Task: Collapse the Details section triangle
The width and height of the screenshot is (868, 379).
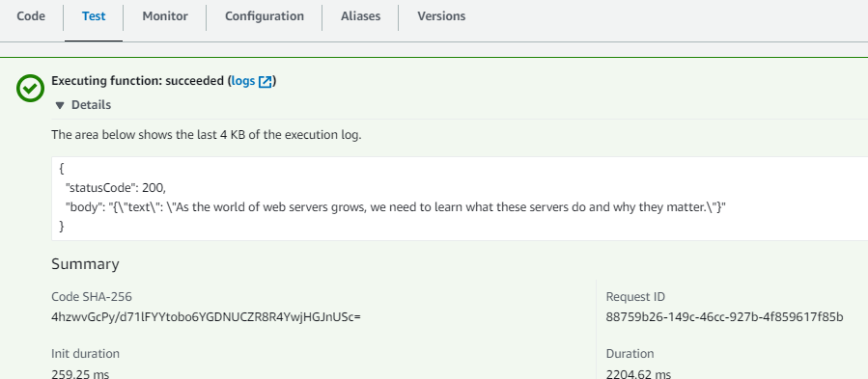Action: coord(60,106)
